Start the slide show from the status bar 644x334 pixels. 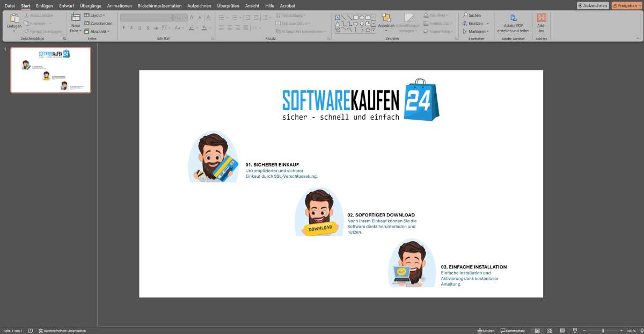click(x=575, y=330)
